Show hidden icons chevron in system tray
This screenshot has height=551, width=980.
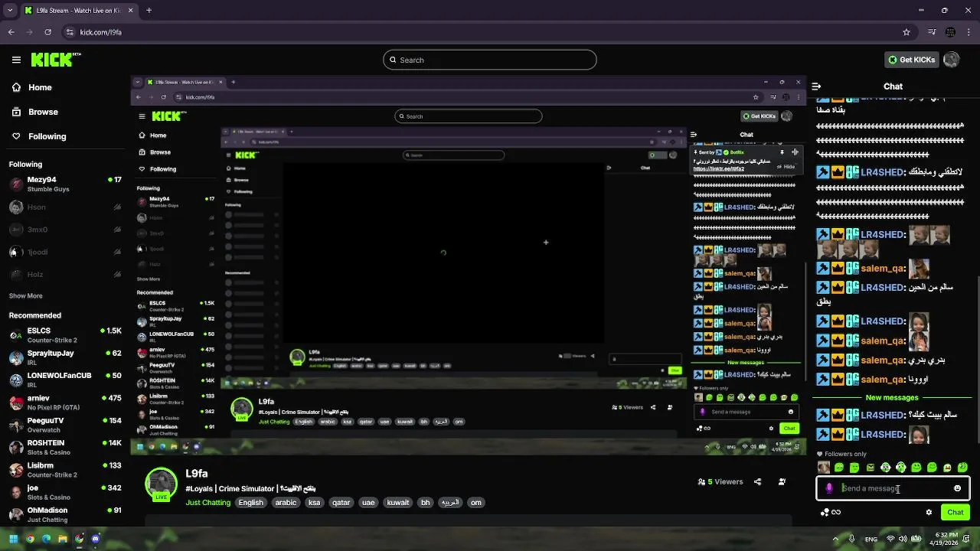pos(835,539)
